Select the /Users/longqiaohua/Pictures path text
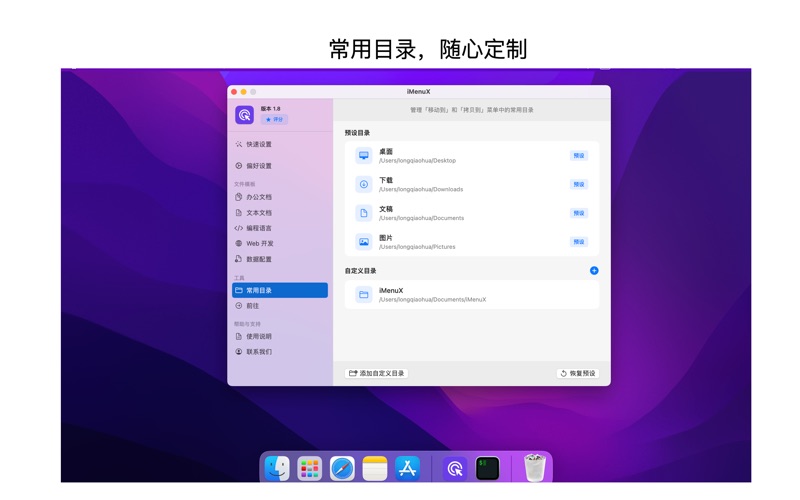This screenshot has height=500, width=800. pos(417,247)
